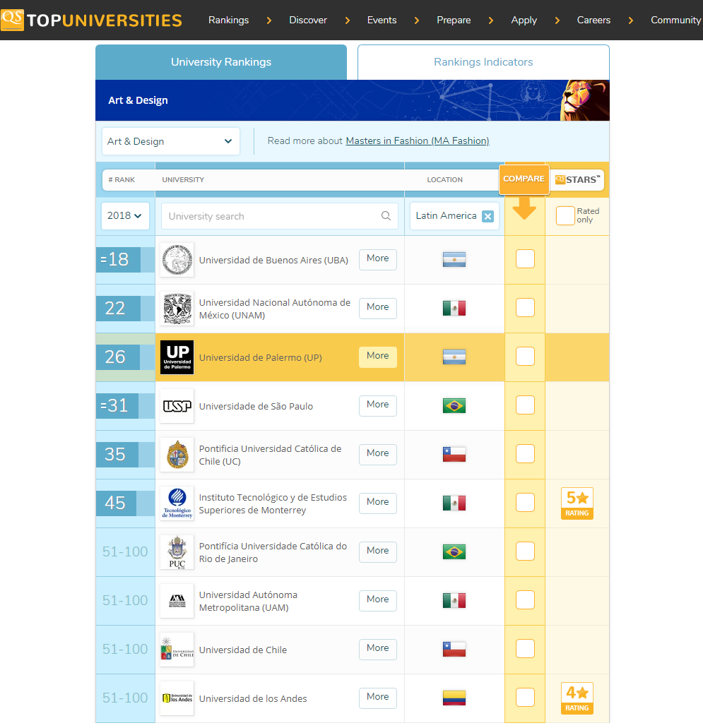This screenshot has height=728, width=703.
Task: Focus the University search field
Action: click(x=280, y=216)
